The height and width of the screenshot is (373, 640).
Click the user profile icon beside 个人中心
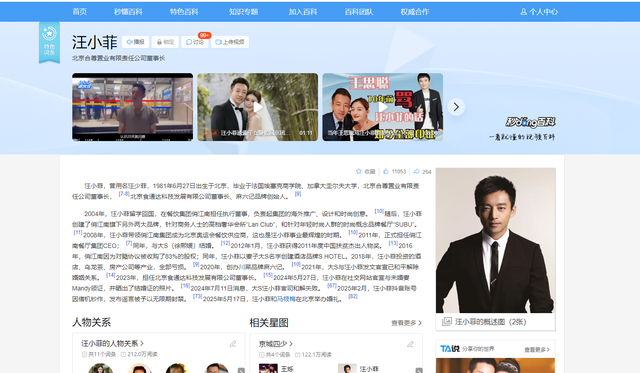point(524,12)
